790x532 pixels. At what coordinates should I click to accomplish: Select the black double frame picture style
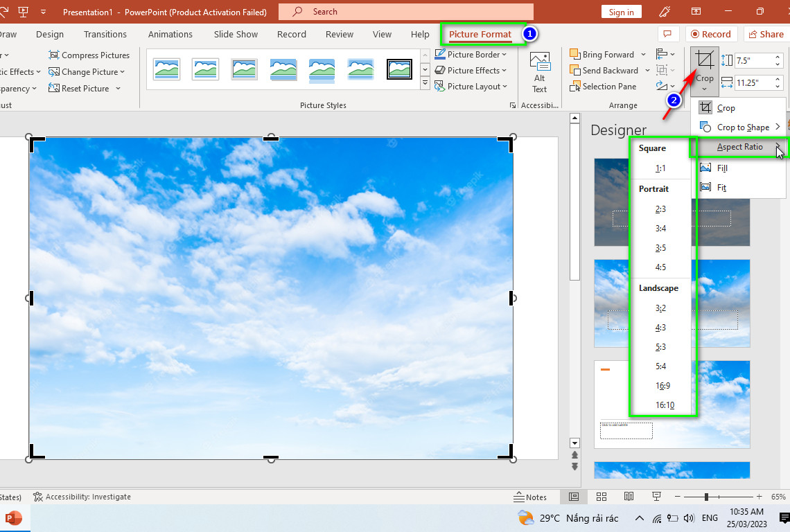click(400, 69)
